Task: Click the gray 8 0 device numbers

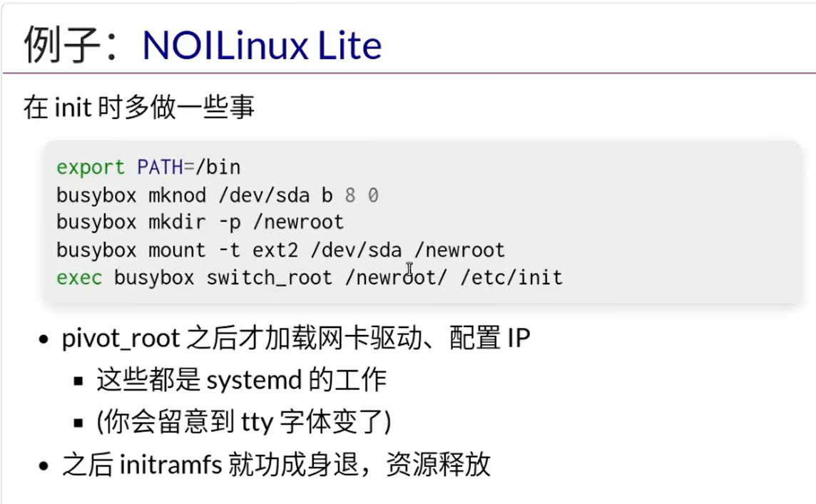Action: point(362,195)
